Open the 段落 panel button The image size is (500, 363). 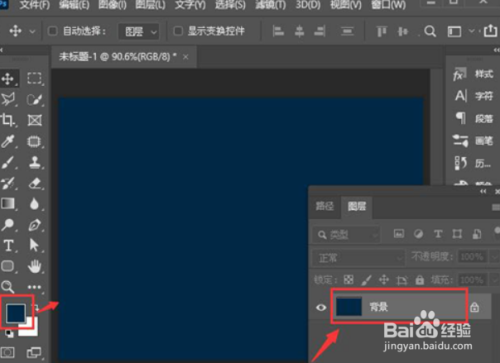point(474,118)
